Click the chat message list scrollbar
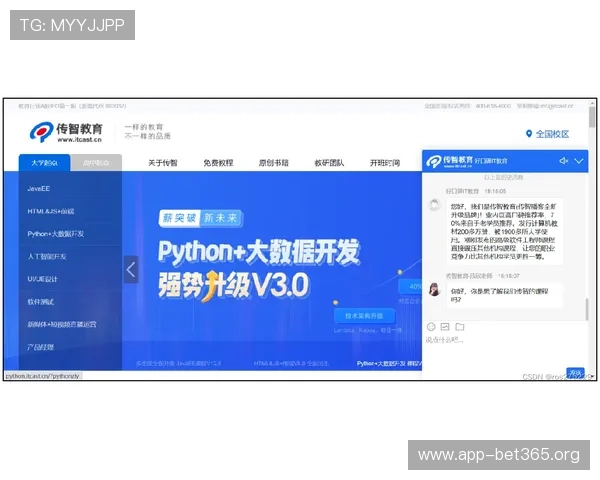The height and width of the screenshot is (480, 600). pos(587,309)
